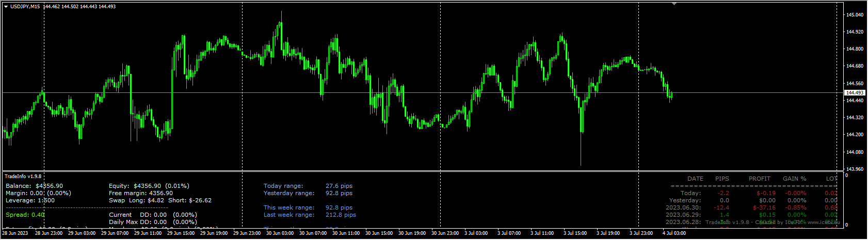Screen dimensions: 868x240
Task: Click the 28 Jun 2023 time axis label
Action: coord(15,233)
